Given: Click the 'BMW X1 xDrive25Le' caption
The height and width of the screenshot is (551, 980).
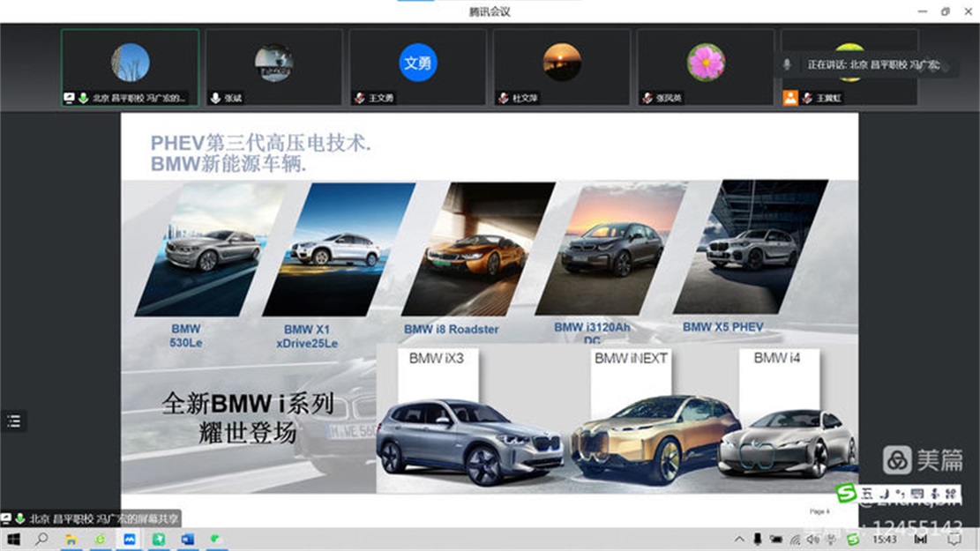Looking at the screenshot, I should pyautogui.click(x=307, y=336).
